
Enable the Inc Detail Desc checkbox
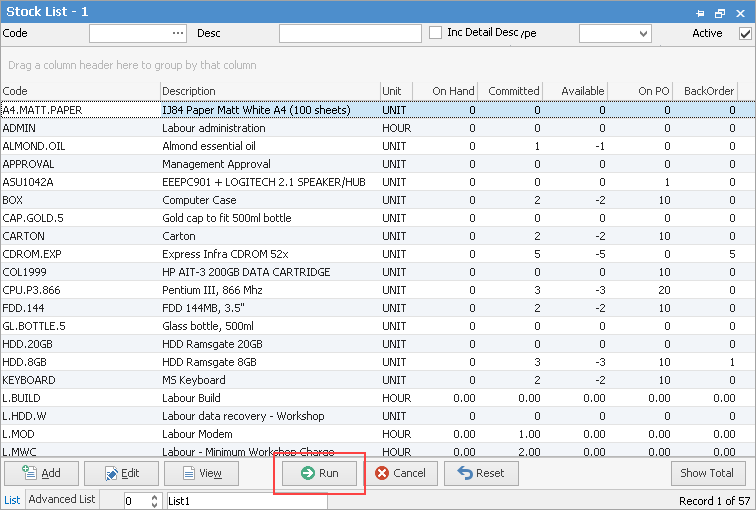(435, 33)
